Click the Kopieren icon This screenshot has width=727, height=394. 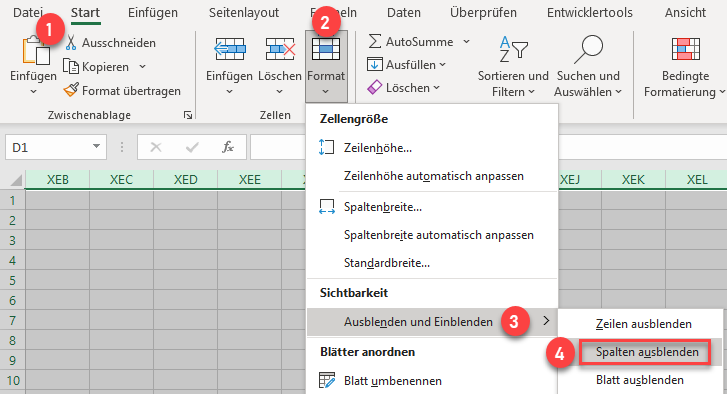[x=71, y=66]
